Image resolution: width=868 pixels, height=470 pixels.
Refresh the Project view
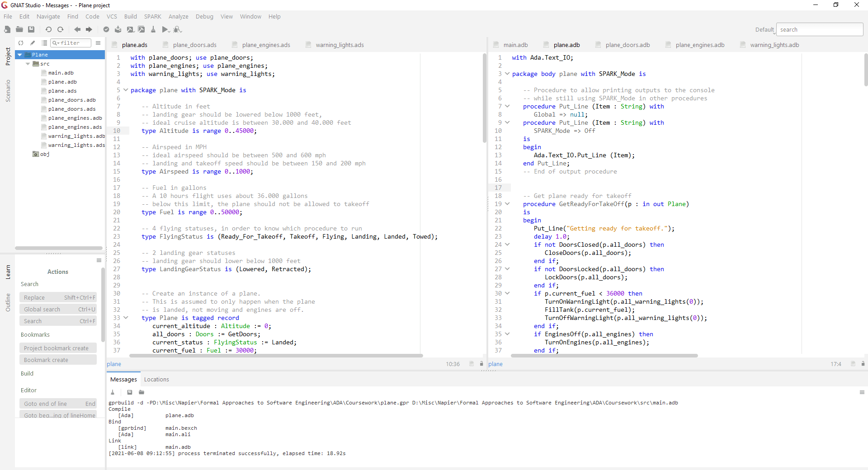[x=20, y=43]
